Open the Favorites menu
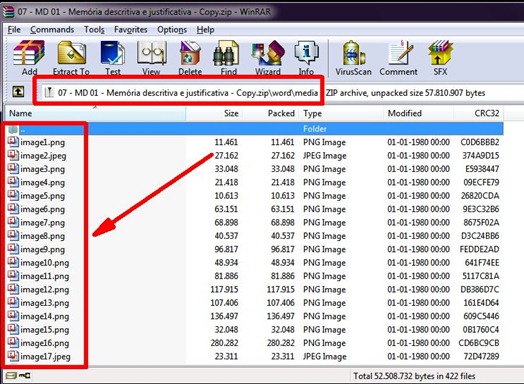The width and height of the screenshot is (524, 384). tap(131, 30)
